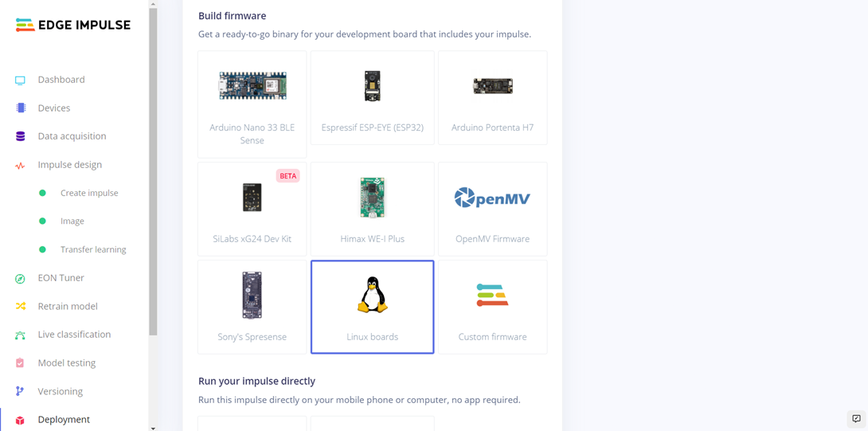Select OpenMV Firmware option
This screenshot has height=431, width=868.
[492, 209]
